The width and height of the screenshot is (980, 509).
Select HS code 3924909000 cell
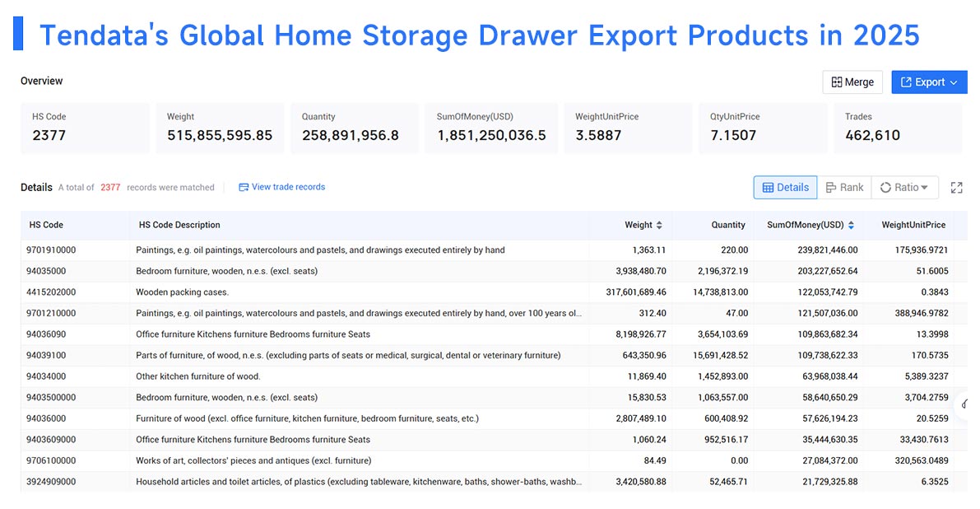click(x=51, y=482)
